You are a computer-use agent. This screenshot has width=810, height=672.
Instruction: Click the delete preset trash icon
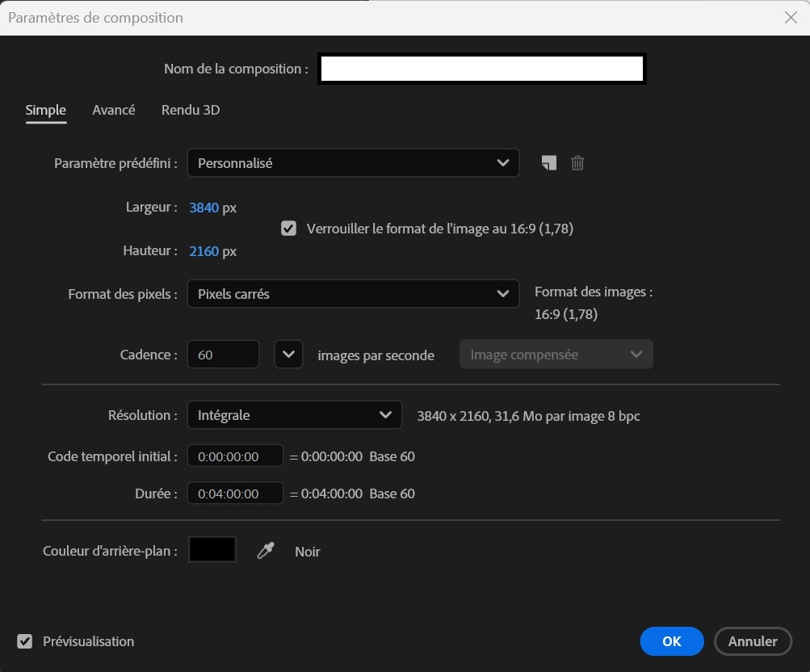coord(577,163)
